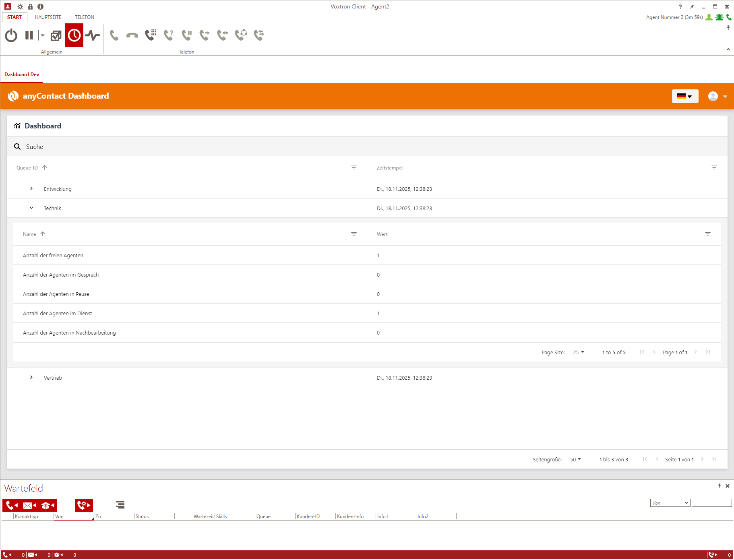Click the text alignment lines icon in Wartefeld
The height and width of the screenshot is (560, 734).
pyautogui.click(x=120, y=505)
